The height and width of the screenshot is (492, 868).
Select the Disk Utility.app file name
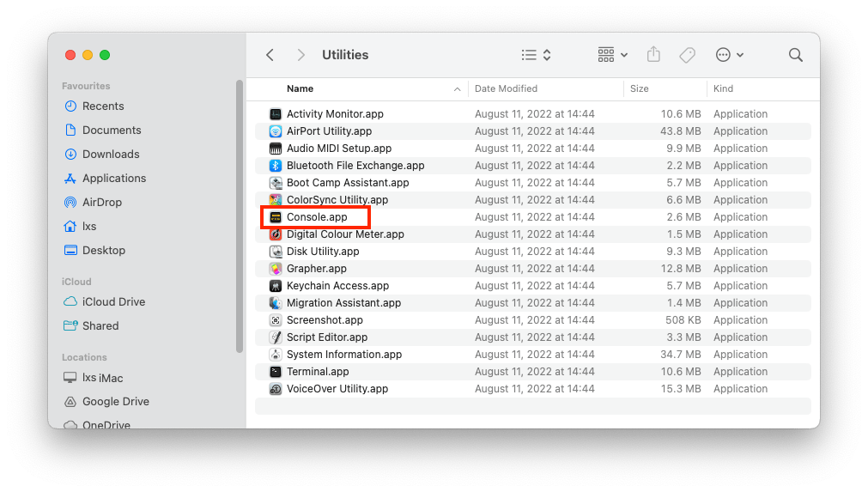click(323, 252)
